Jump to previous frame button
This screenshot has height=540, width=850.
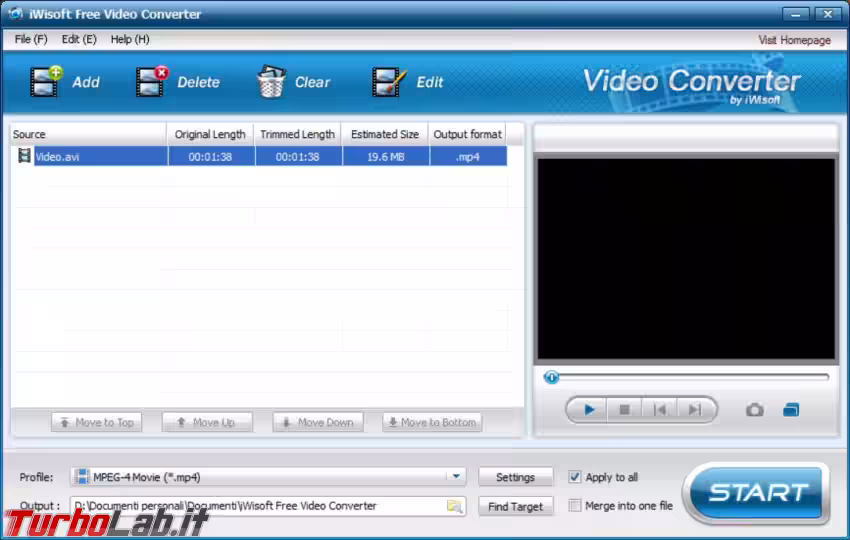(x=660, y=410)
